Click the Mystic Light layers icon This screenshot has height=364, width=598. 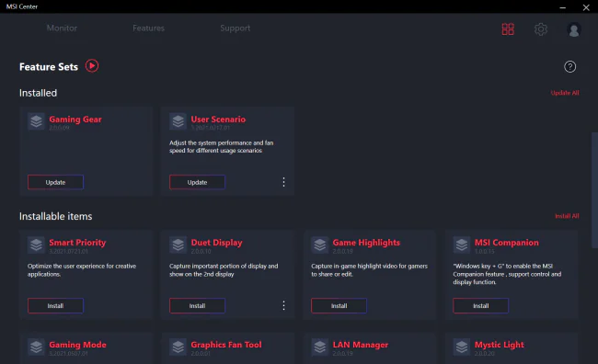pos(462,347)
